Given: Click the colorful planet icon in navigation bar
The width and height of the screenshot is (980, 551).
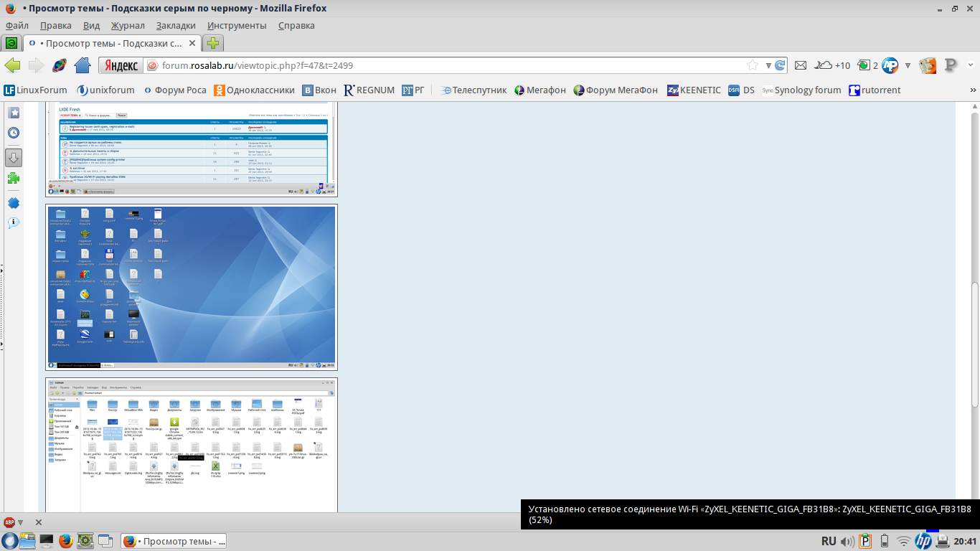Looking at the screenshot, I should pyautogui.click(x=60, y=65).
